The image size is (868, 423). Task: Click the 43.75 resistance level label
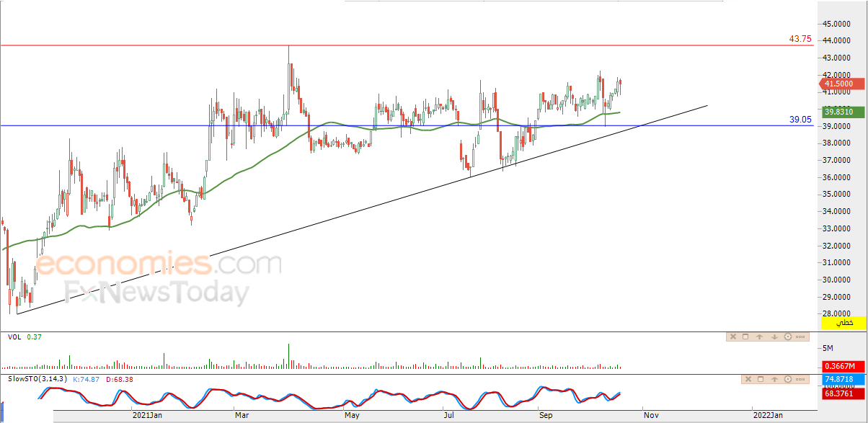coord(800,39)
